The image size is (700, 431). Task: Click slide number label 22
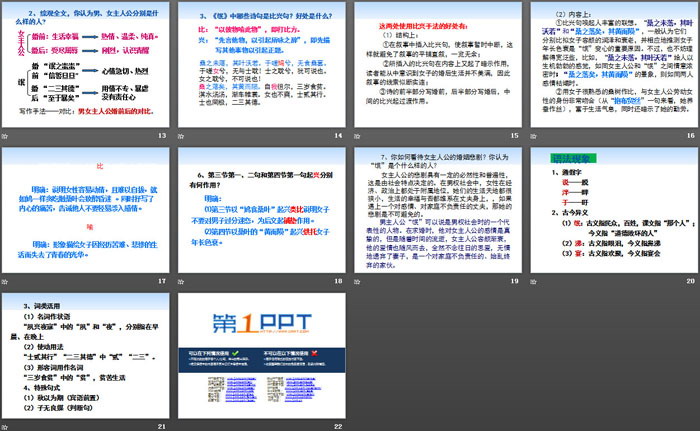coord(338,427)
